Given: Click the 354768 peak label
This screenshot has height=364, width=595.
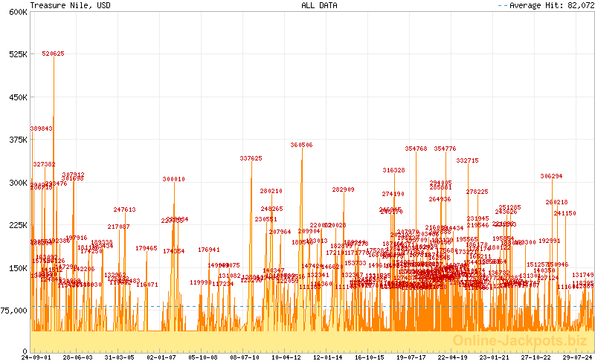Looking at the screenshot, I should point(416,149).
